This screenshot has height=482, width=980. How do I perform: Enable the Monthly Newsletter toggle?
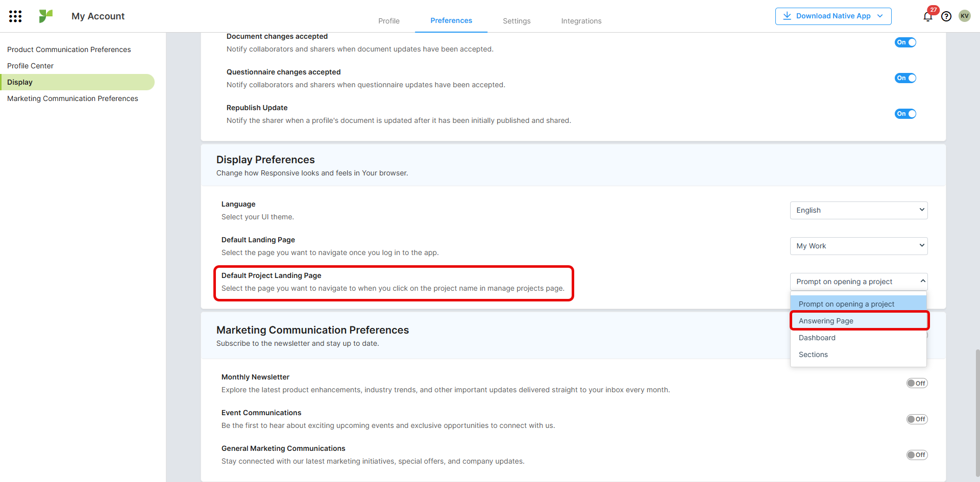click(917, 383)
